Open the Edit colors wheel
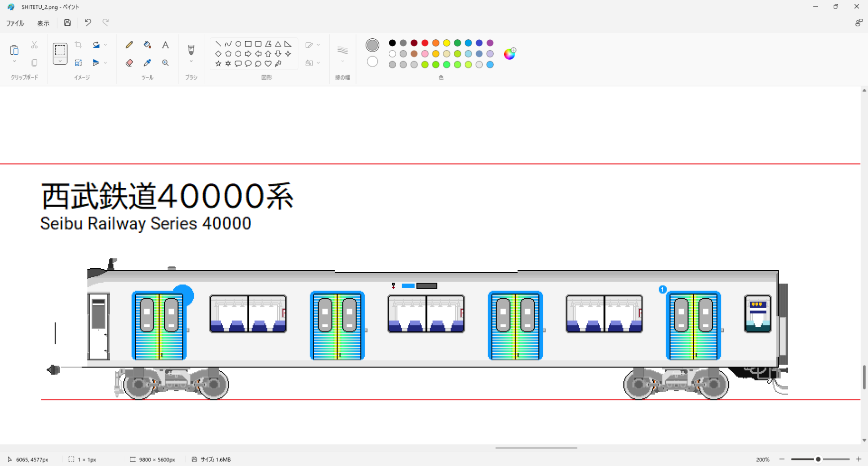This screenshot has width=868, height=466. click(510, 54)
